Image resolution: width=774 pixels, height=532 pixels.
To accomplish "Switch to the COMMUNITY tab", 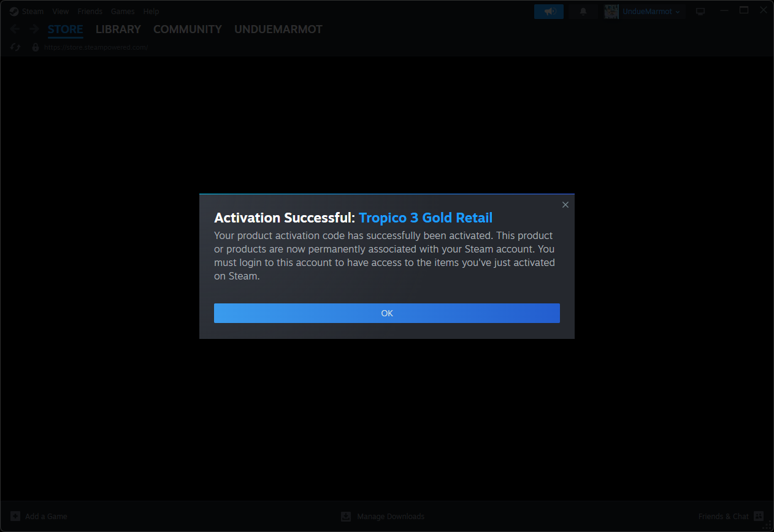I will tap(187, 29).
